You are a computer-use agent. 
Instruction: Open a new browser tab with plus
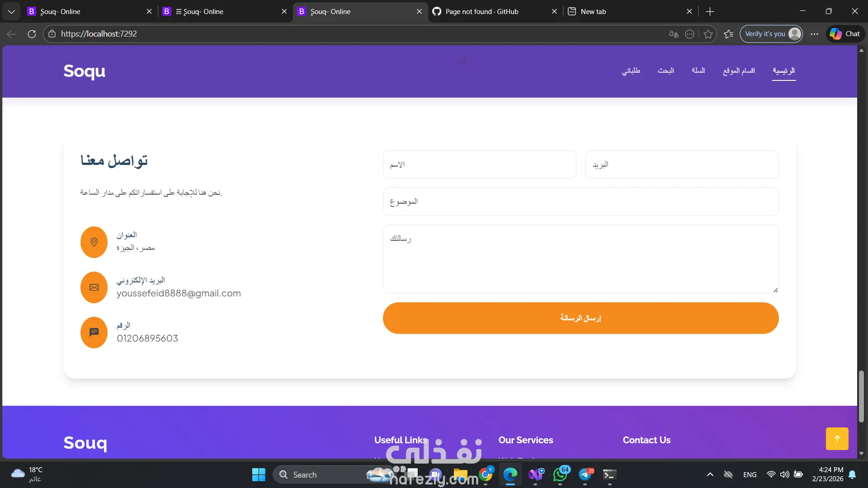pyautogui.click(x=710, y=11)
